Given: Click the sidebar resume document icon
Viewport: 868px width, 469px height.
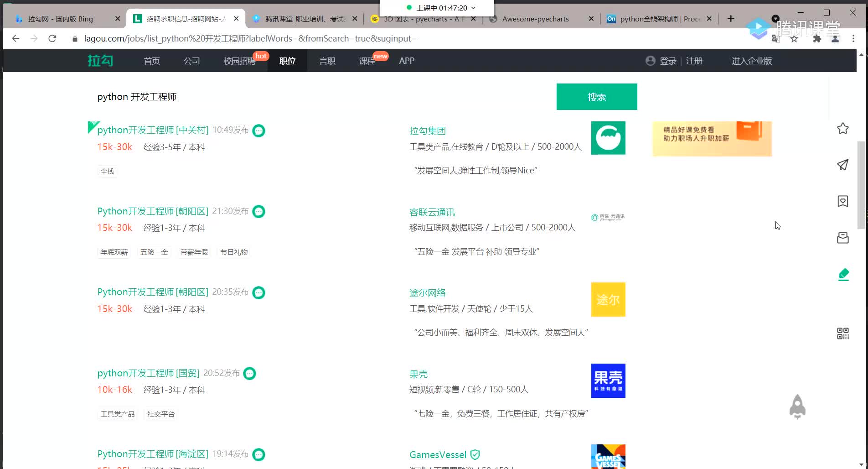Looking at the screenshot, I should tap(843, 201).
